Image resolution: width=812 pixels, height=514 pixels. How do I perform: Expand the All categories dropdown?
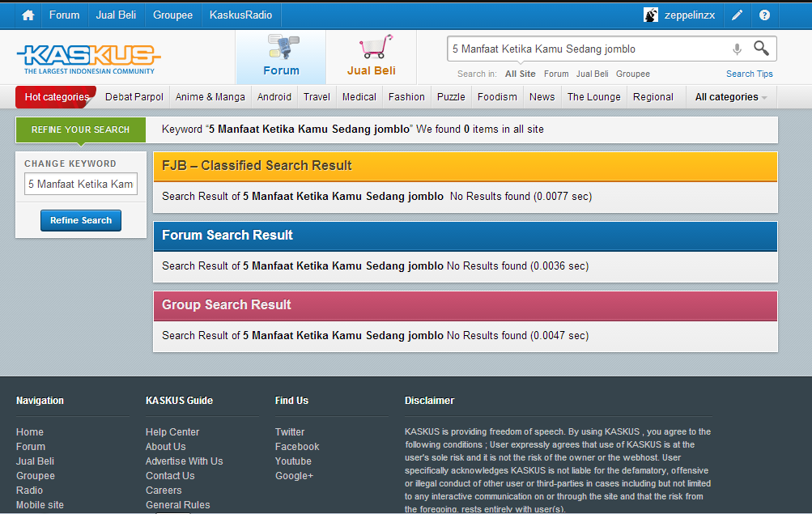pyautogui.click(x=731, y=97)
